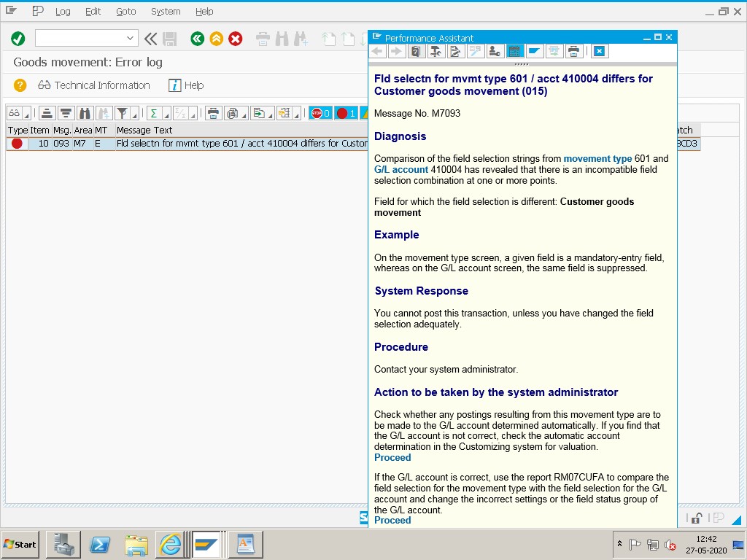Click the Export icon in ALV toolbar
Viewport: 747px width, 560px height.
point(259,113)
